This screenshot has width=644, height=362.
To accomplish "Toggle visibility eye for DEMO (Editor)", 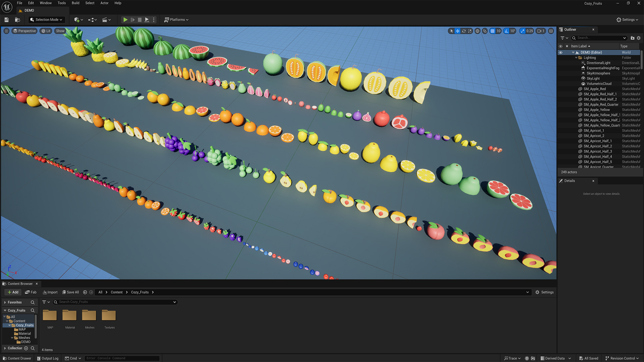I will [560, 52].
